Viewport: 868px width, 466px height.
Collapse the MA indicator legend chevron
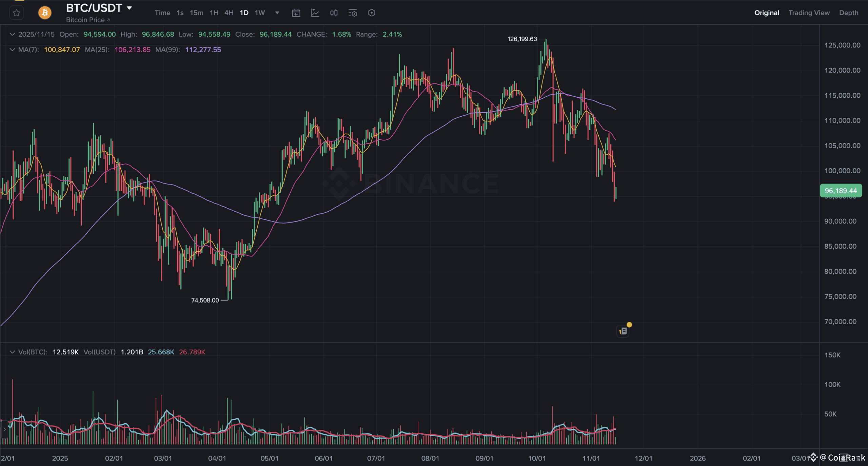click(x=12, y=50)
